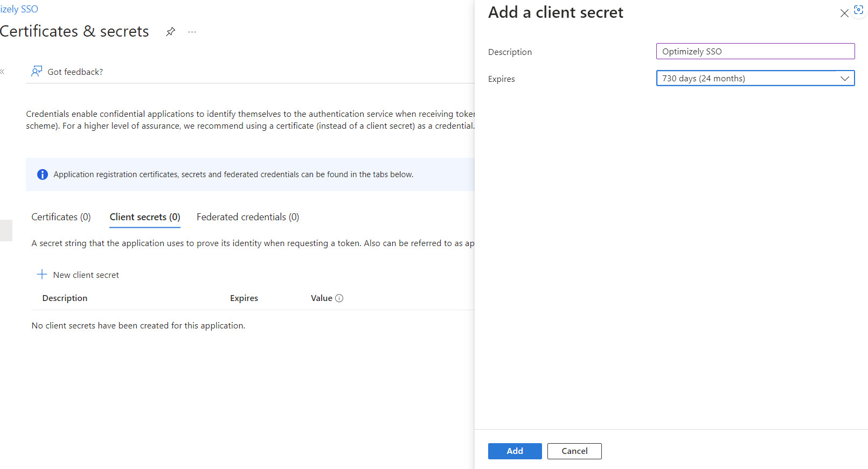
Task: Click the Value column header
Action: (321, 298)
